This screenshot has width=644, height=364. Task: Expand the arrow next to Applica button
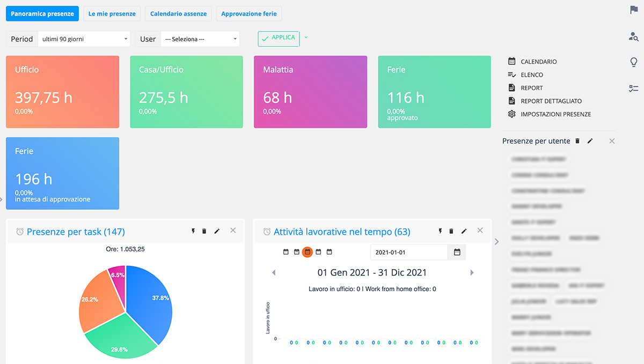coord(306,38)
